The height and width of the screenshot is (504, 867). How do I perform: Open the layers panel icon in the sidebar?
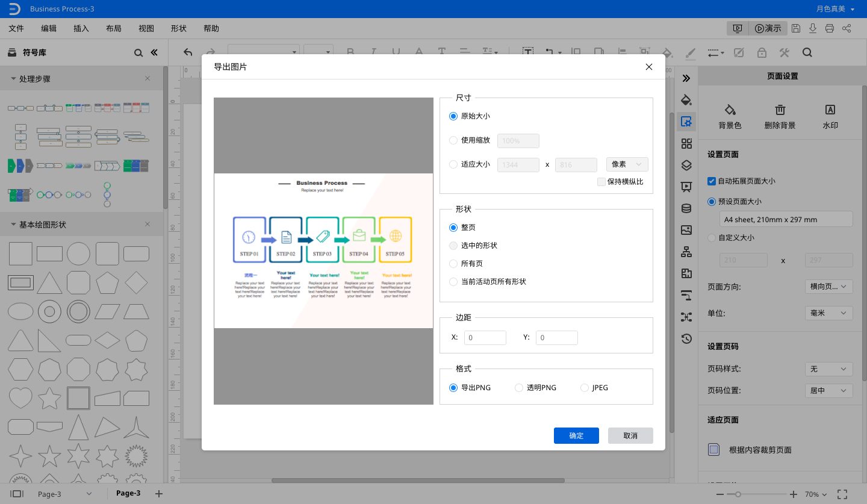click(686, 165)
